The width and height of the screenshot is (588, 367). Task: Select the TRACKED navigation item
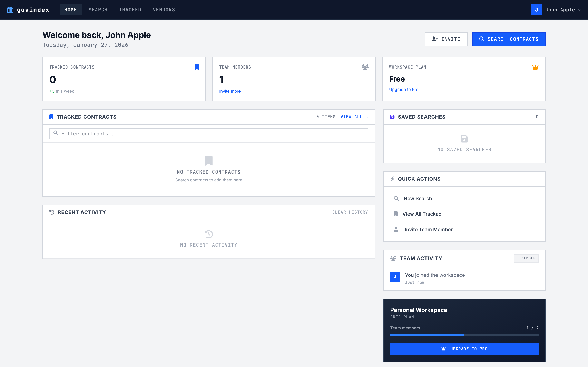[x=130, y=10]
